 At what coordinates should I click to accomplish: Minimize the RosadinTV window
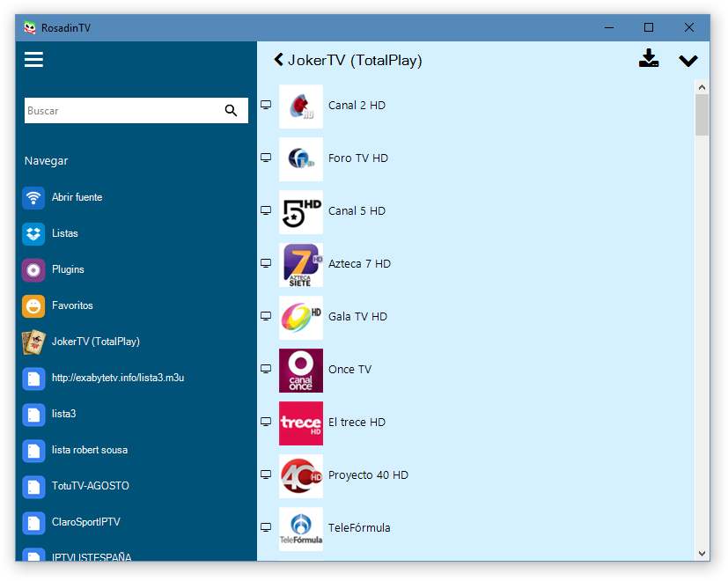[608, 27]
